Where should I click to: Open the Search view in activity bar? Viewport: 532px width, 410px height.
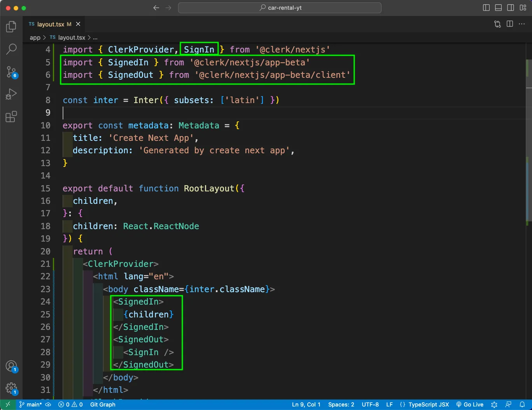(11, 49)
